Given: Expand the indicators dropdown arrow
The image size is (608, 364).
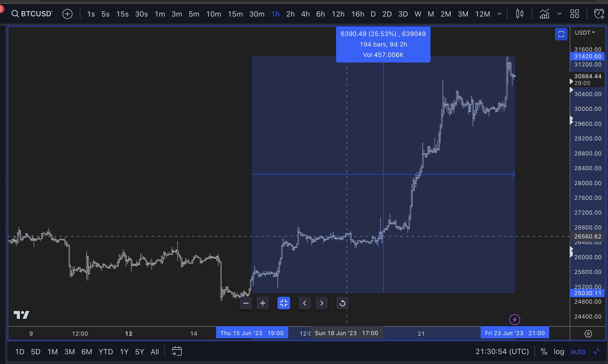Looking at the screenshot, I should click(559, 14).
